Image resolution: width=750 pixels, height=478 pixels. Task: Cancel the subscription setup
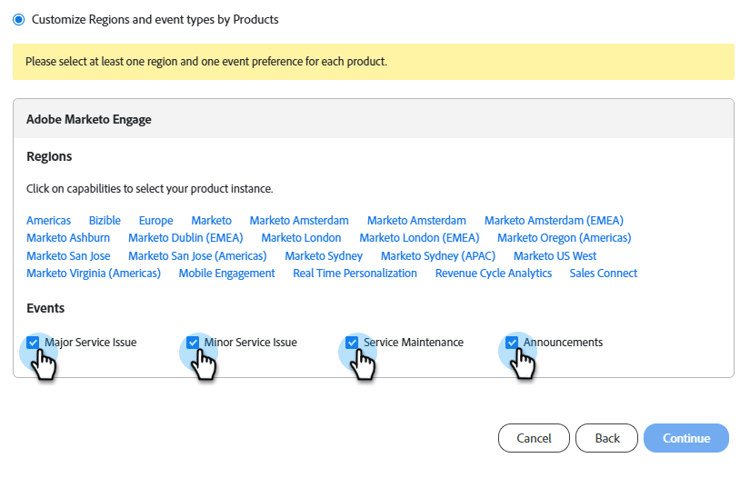[534, 438]
